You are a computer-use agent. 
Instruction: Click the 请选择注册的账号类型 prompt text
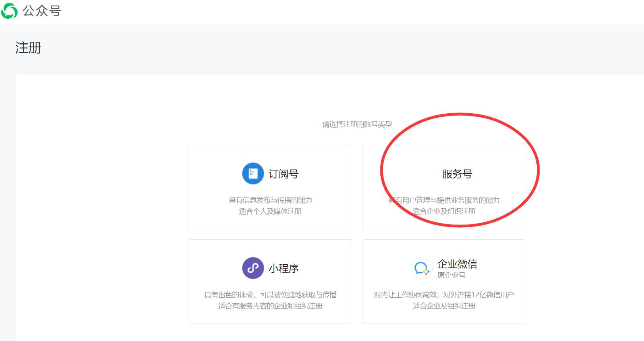[357, 124]
